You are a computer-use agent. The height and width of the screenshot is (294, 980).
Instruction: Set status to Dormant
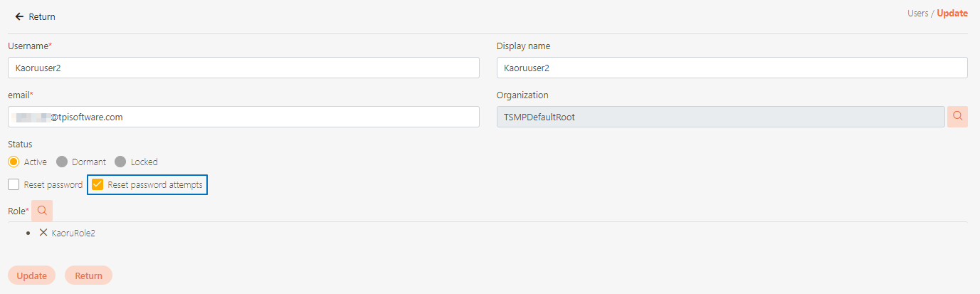point(62,162)
